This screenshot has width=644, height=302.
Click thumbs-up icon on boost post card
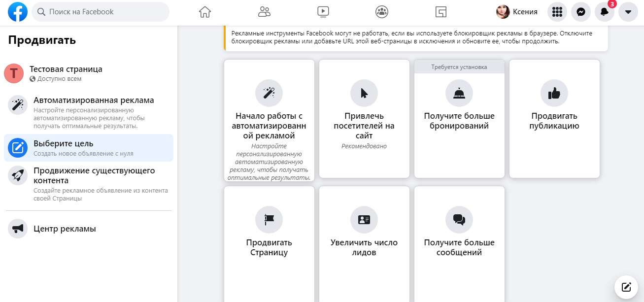click(x=554, y=93)
